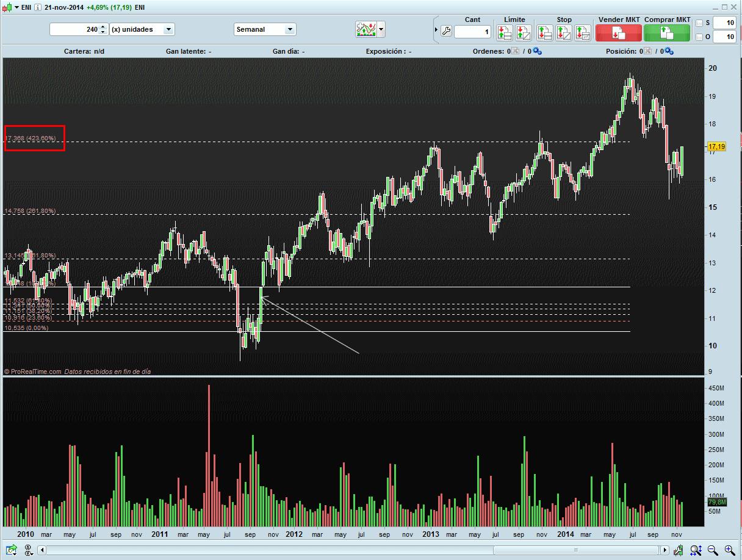Click the close icon next to Posición

(x=647, y=51)
